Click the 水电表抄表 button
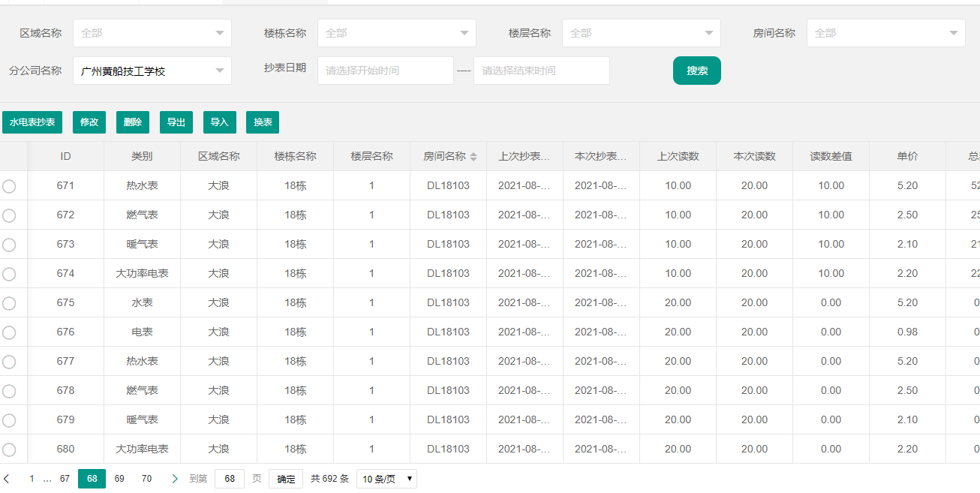 pos(32,122)
